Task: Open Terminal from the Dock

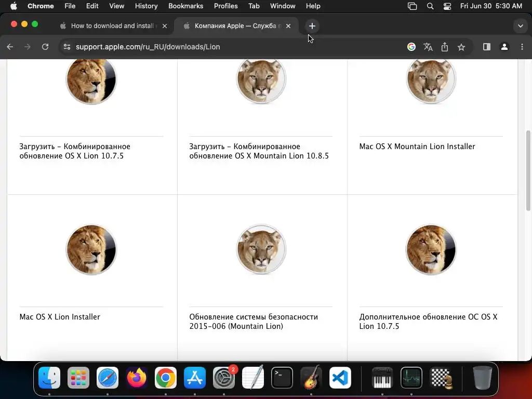Action: point(282,378)
